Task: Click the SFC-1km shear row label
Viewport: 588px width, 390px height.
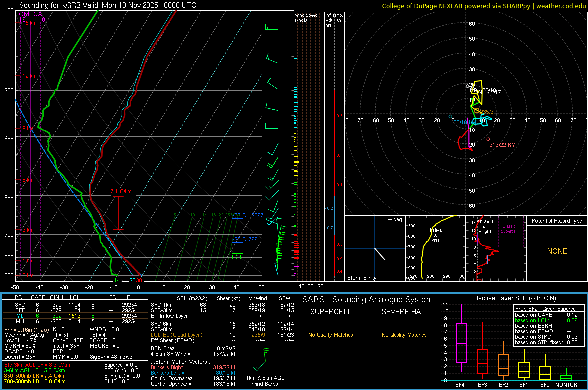Action: point(162,305)
